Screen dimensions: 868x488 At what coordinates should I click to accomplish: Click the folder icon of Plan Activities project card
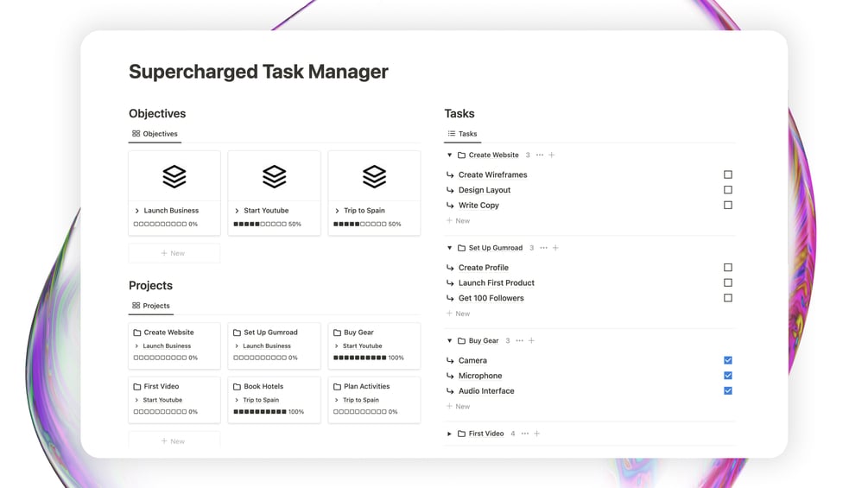[337, 387]
